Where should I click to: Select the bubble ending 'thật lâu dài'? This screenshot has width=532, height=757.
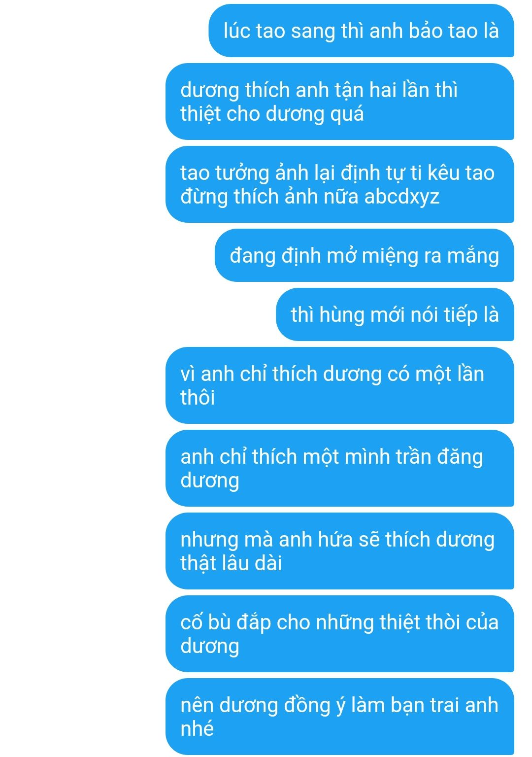coord(340,551)
